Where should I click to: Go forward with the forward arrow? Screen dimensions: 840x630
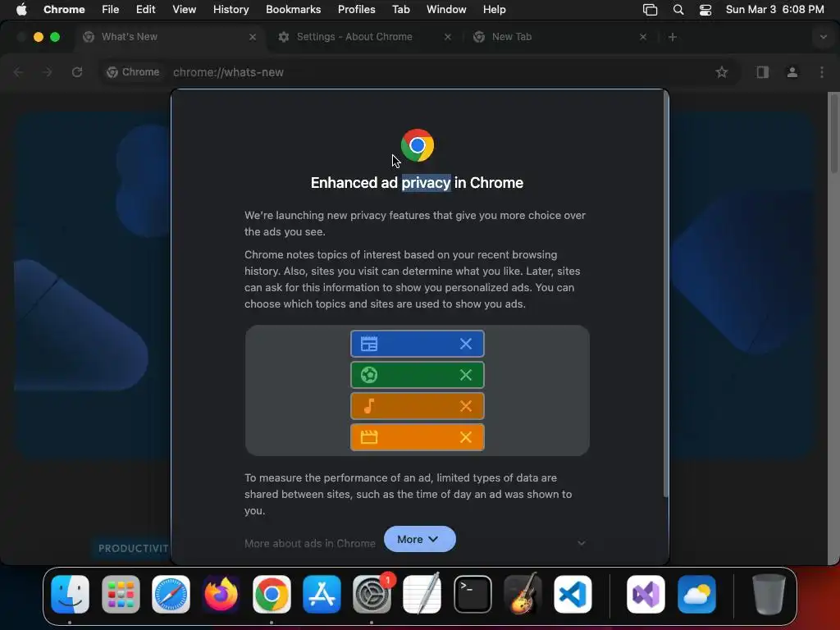point(47,72)
